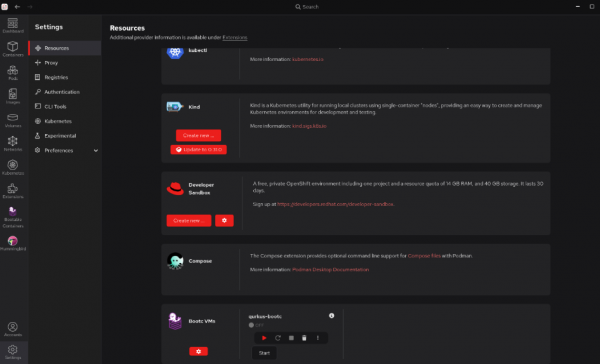Click the Settings panel title
This screenshot has height=364, width=600.
click(x=49, y=27)
